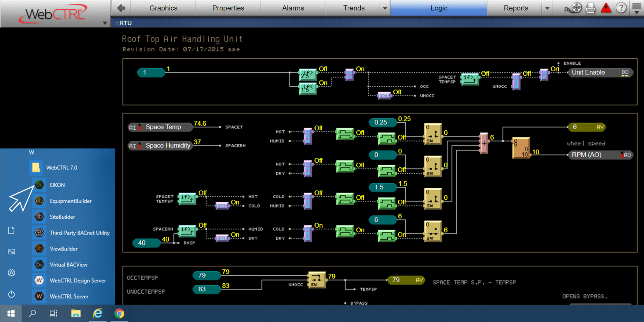Click the 83 UNOCCTEMPSP constant block

click(206, 289)
